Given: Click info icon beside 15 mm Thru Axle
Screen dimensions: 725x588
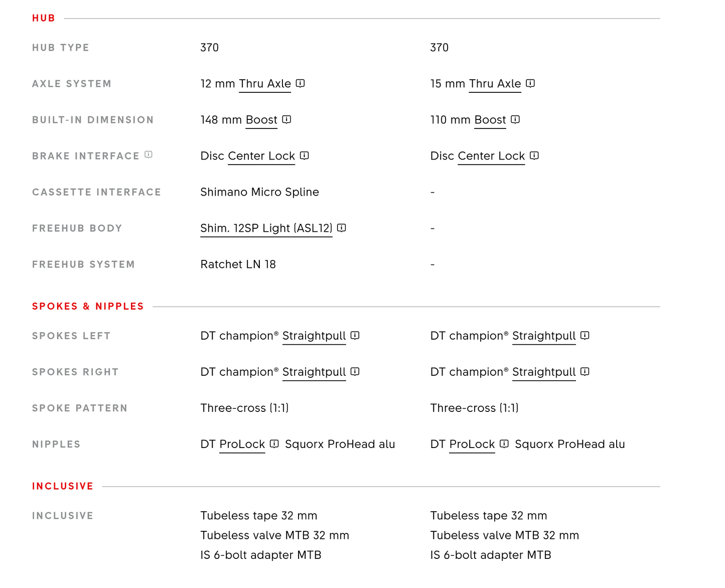Looking at the screenshot, I should 530,83.
